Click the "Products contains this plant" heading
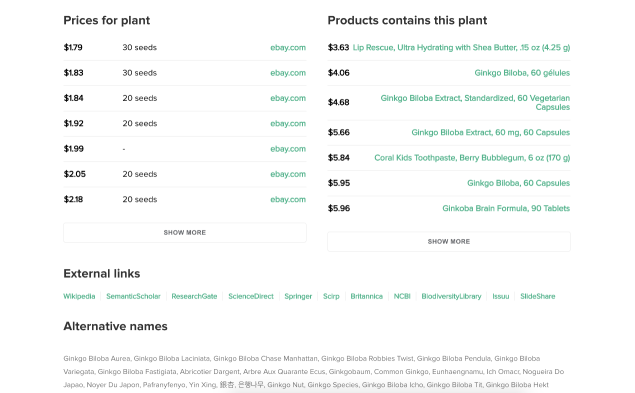635x393 pixels. (x=407, y=20)
